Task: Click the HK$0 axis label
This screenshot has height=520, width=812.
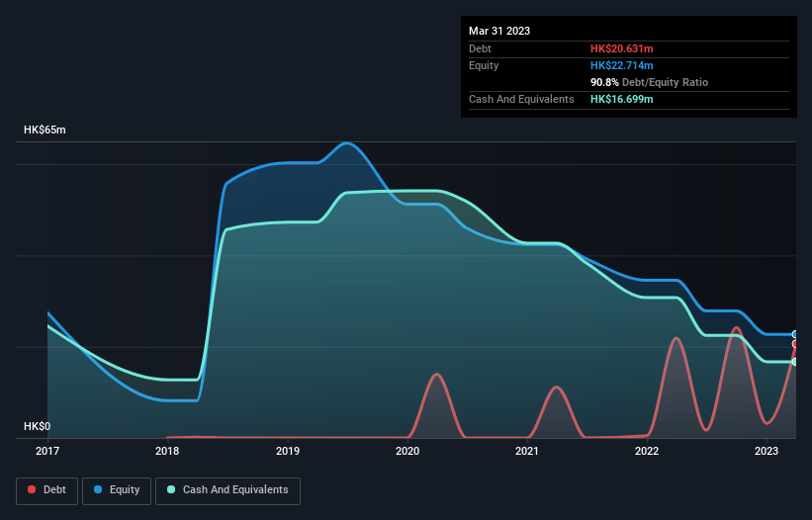Action: coord(38,426)
